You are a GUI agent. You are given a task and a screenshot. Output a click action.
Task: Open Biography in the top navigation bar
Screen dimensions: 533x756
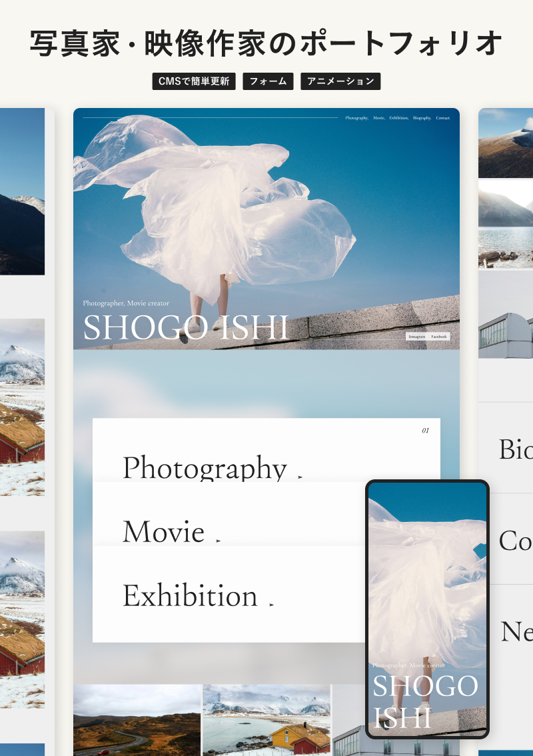[x=422, y=118]
